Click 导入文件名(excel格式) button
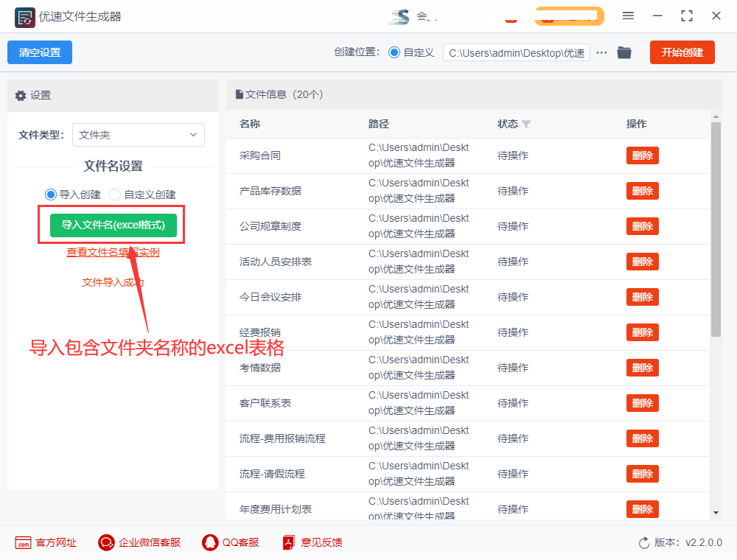 (113, 225)
